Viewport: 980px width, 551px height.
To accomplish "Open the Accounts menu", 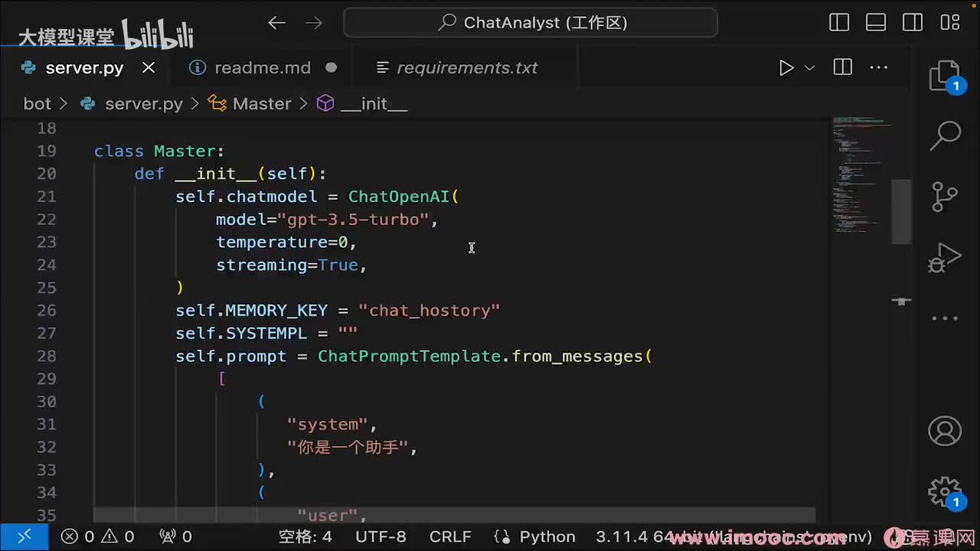I will [946, 431].
